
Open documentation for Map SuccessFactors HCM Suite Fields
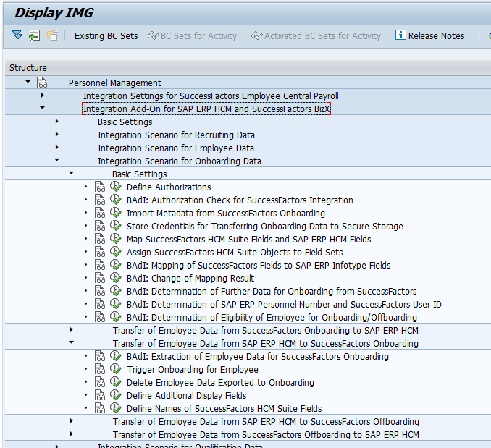coord(100,240)
